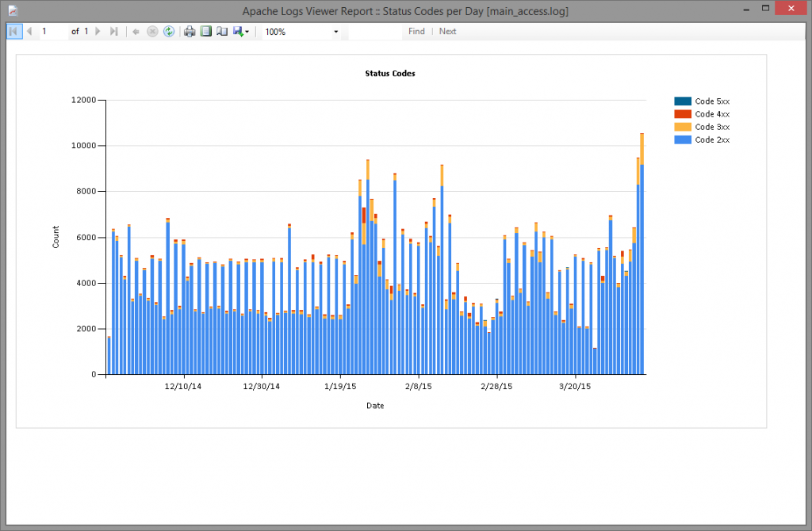Image resolution: width=812 pixels, height=531 pixels.
Task: Go to the next report page
Action: [x=98, y=32]
